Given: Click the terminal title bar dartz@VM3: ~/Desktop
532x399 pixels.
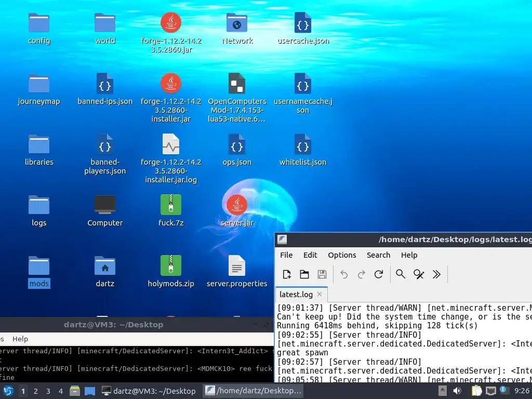Looking at the screenshot, I should (x=114, y=325).
